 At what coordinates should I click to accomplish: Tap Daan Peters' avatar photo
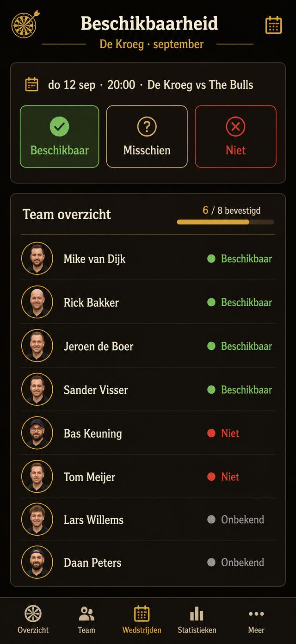pyautogui.click(x=37, y=562)
